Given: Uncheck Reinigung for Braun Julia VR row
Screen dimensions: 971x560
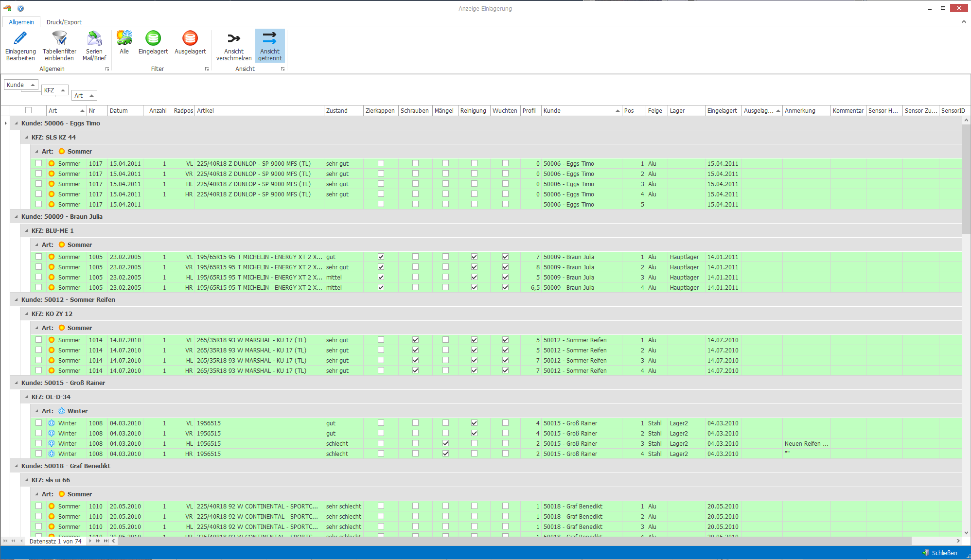Looking at the screenshot, I should coord(474,267).
